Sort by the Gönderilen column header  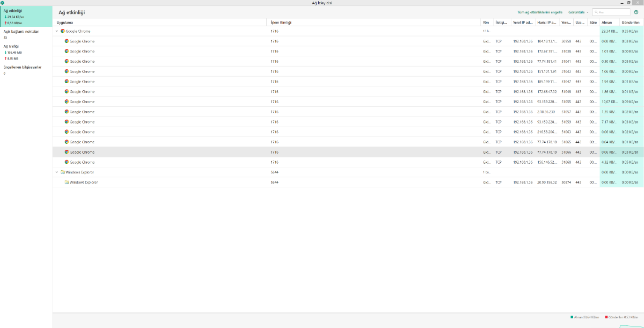631,23
